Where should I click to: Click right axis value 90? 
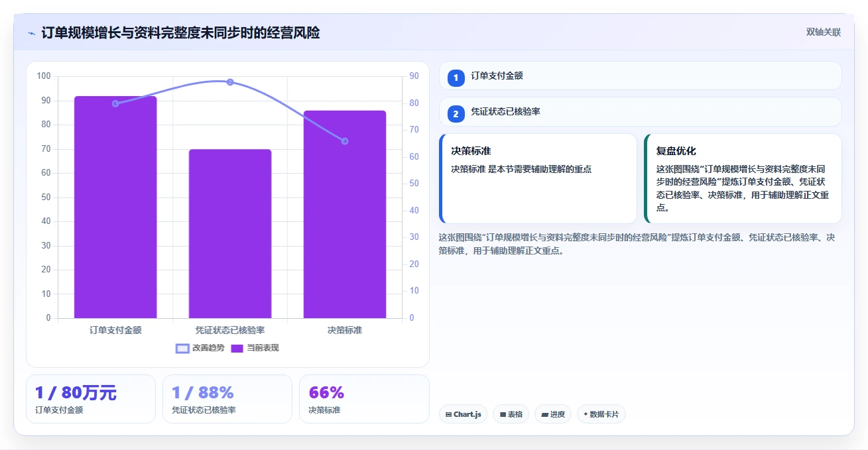click(414, 76)
